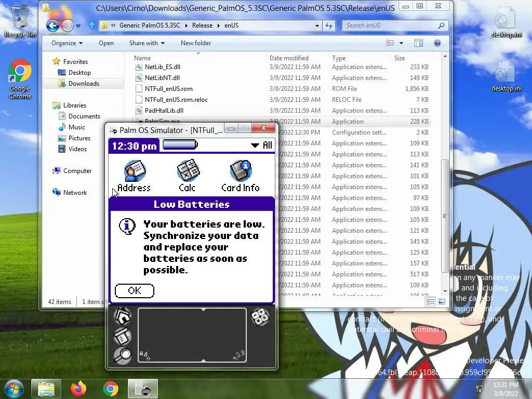Sort by Date modified column header
This screenshot has width=532, height=399.
coord(297,58)
